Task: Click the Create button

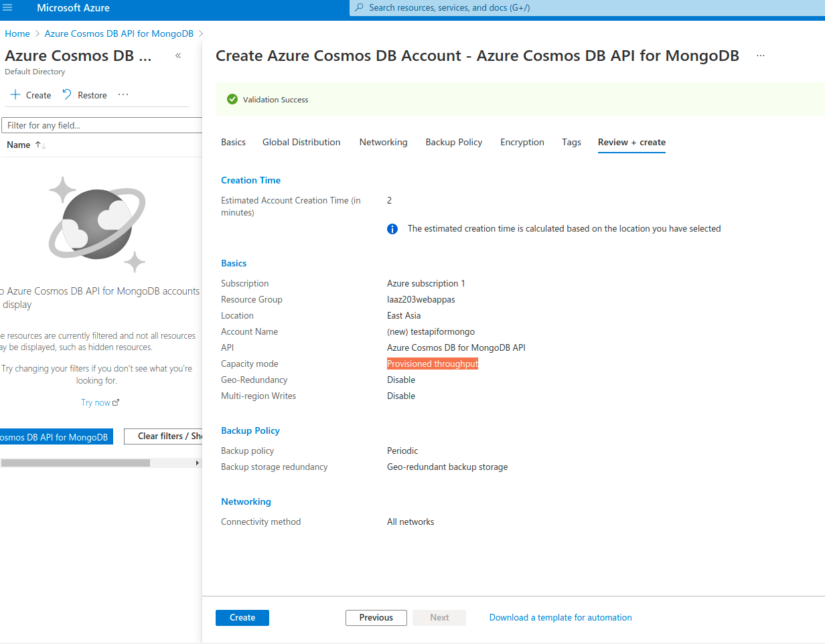Action: pyautogui.click(x=242, y=617)
